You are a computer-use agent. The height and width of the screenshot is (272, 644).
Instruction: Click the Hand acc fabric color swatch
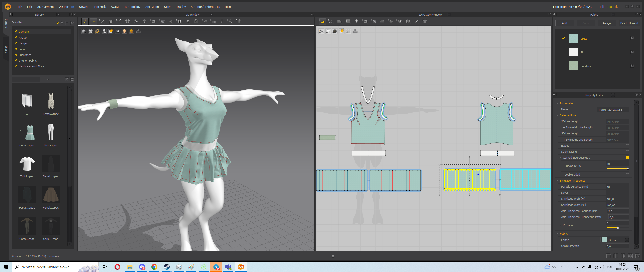click(x=574, y=66)
